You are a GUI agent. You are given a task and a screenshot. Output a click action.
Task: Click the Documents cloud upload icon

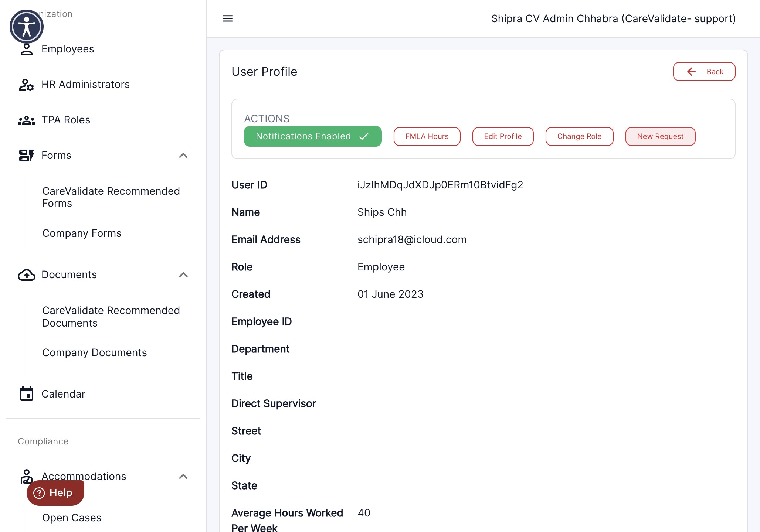27,275
